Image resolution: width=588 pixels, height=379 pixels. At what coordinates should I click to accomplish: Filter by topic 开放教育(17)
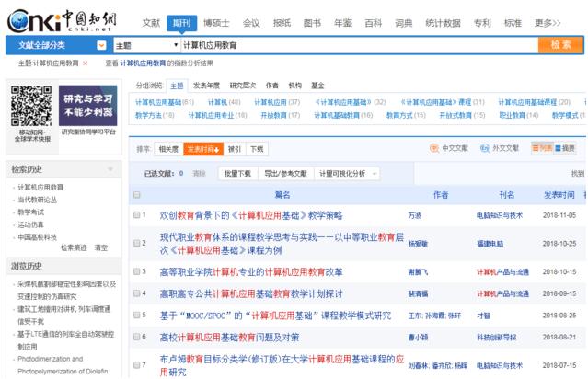coord(280,116)
